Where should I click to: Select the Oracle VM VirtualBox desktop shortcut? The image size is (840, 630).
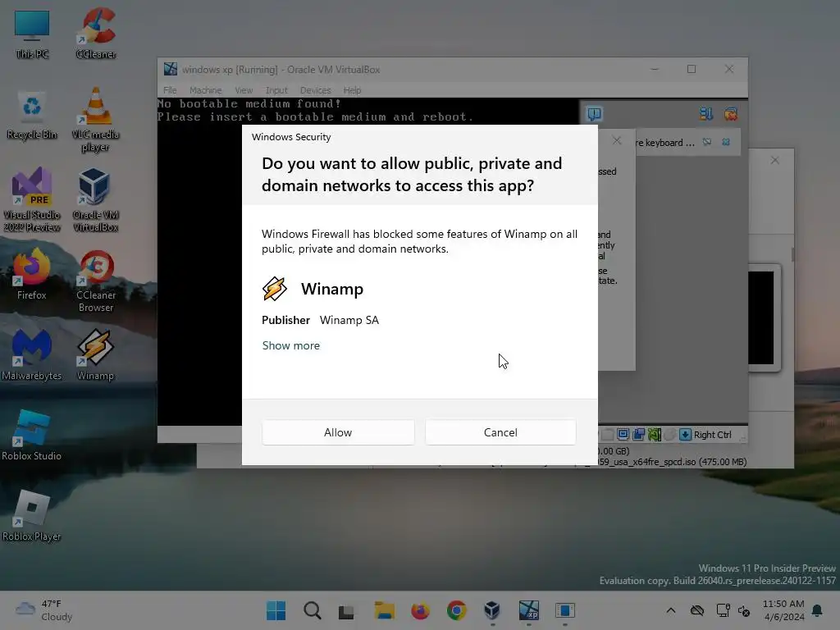tap(95, 200)
